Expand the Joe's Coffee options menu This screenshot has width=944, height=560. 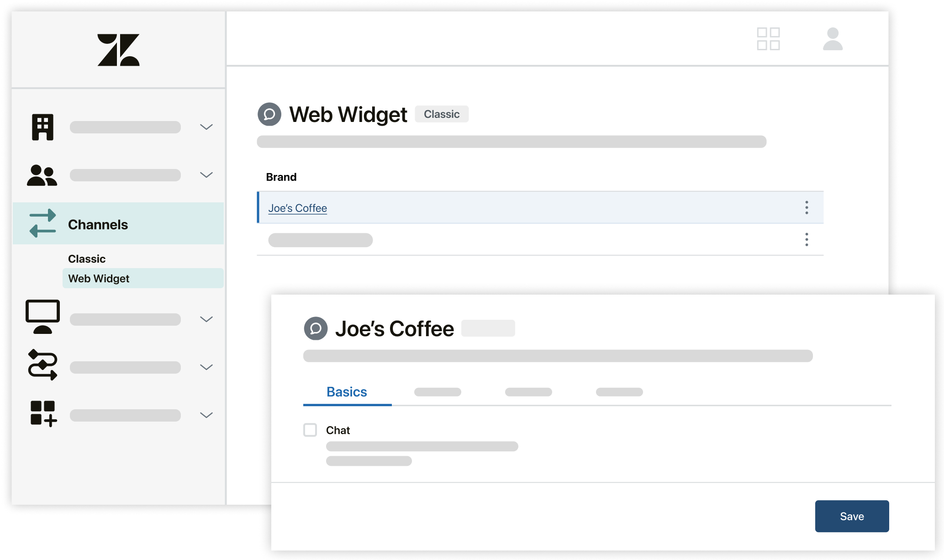(x=806, y=207)
